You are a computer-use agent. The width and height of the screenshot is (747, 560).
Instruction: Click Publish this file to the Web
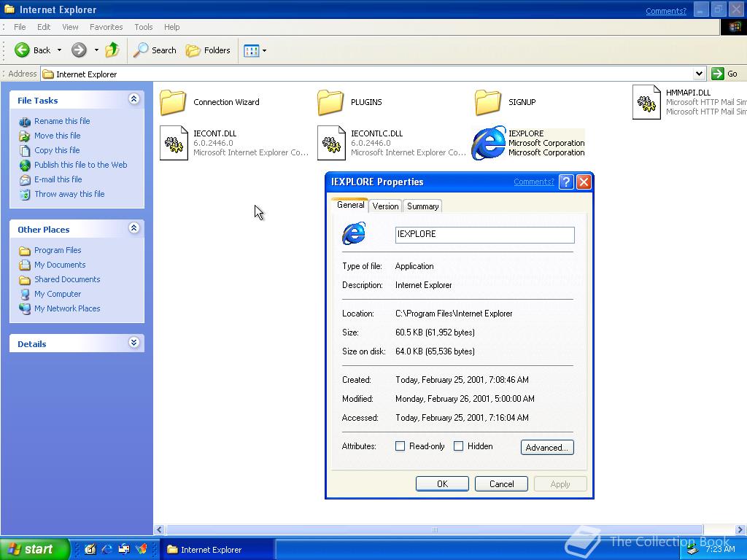coord(80,165)
